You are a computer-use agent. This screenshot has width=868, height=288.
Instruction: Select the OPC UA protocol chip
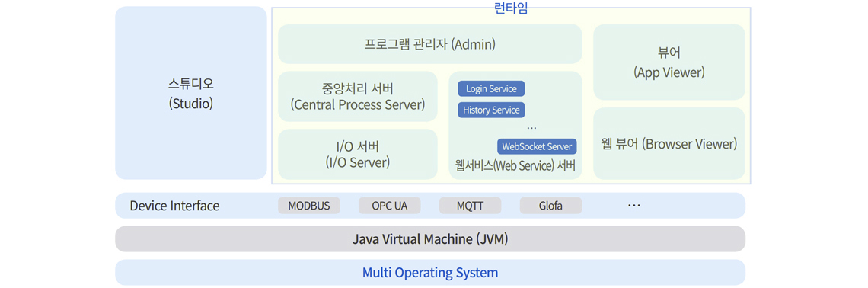pyautogui.click(x=389, y=206)
